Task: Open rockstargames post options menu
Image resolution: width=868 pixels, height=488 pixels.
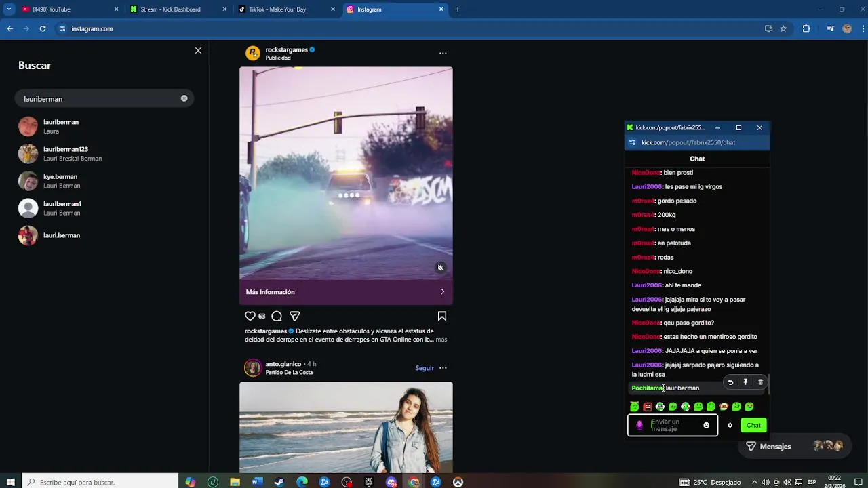Action: (x=443, y=53)
